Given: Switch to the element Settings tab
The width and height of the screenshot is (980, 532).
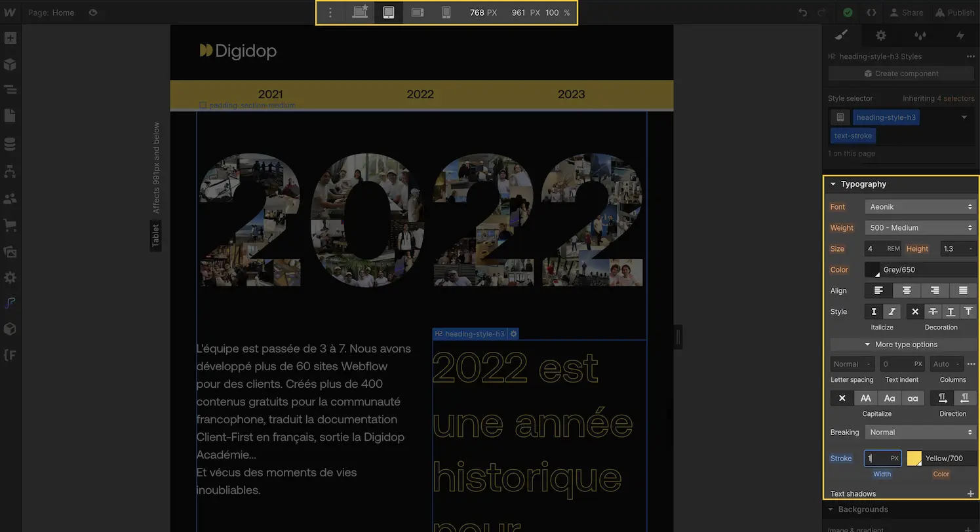Looking at the screenshot, I should click(881, 35).
